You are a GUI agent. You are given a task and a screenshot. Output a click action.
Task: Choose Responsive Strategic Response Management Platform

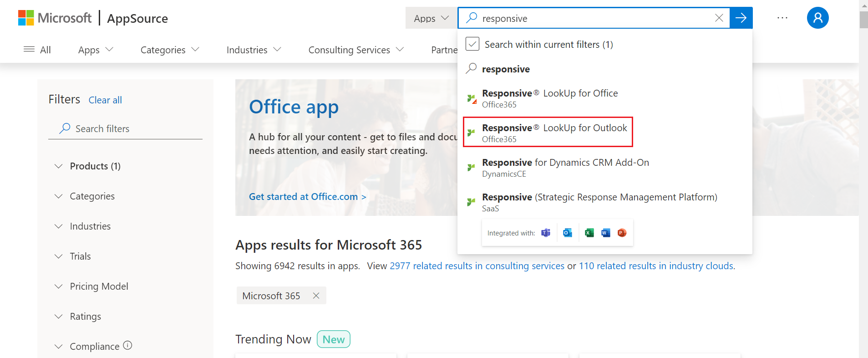point(604,202)
